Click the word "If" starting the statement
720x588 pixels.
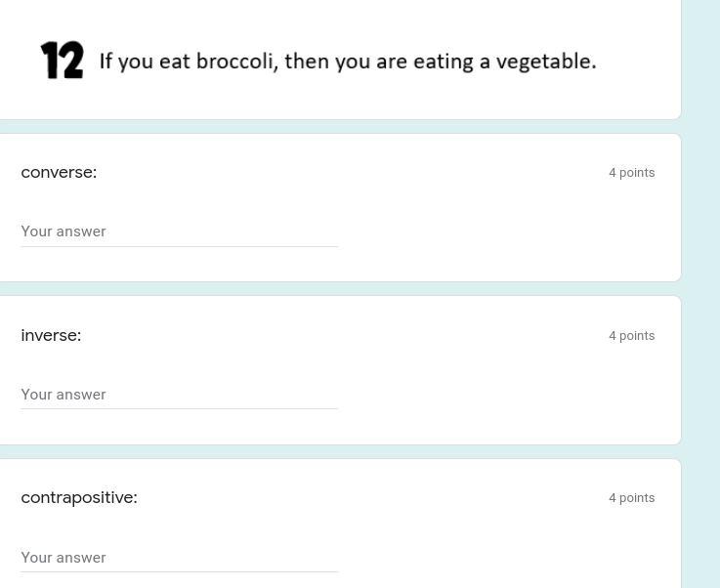(106, 62)
